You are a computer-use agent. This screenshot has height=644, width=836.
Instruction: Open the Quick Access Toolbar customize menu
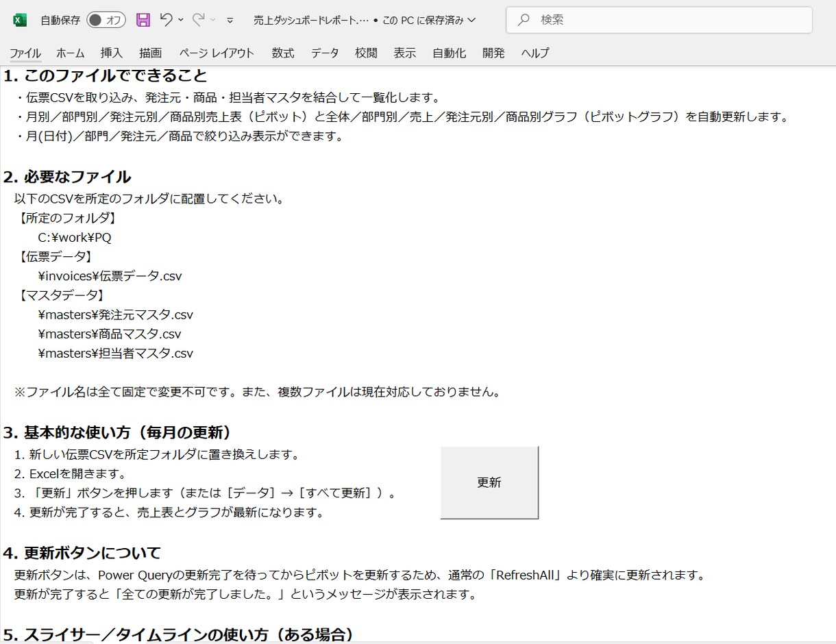point(230,21)
